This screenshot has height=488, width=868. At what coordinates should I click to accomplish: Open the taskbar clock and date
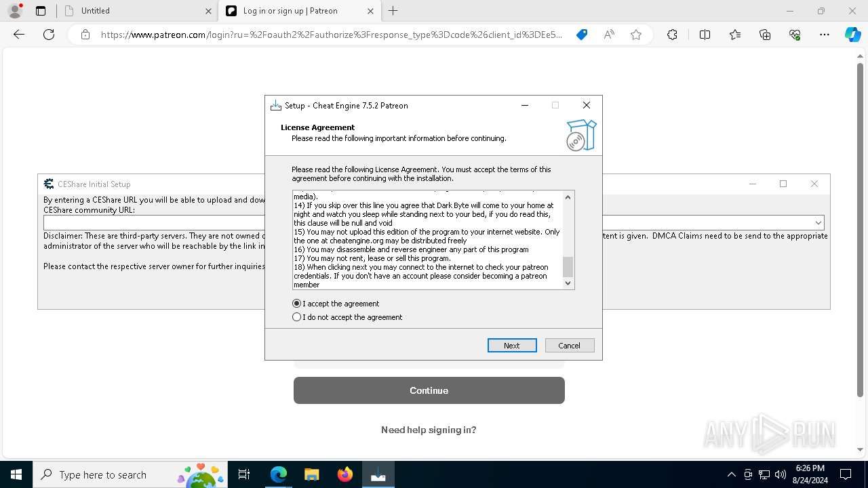(x=810, y=474)
